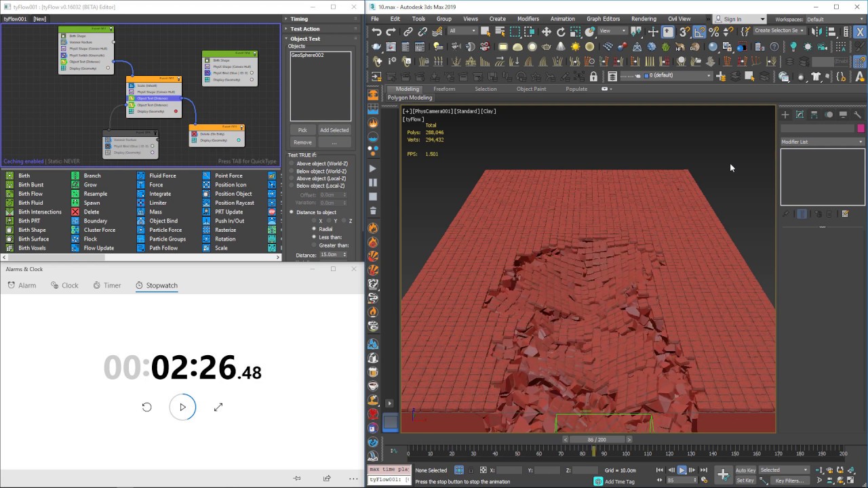The width and height of the screenshot is (868, 488).
Task: Jump to the end of the animation
Action: pos(704,470)
